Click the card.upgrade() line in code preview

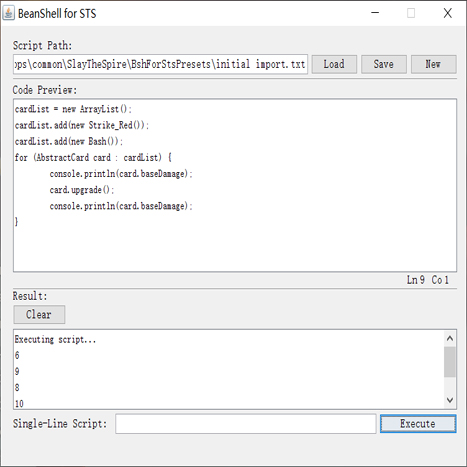pos(82,190)
